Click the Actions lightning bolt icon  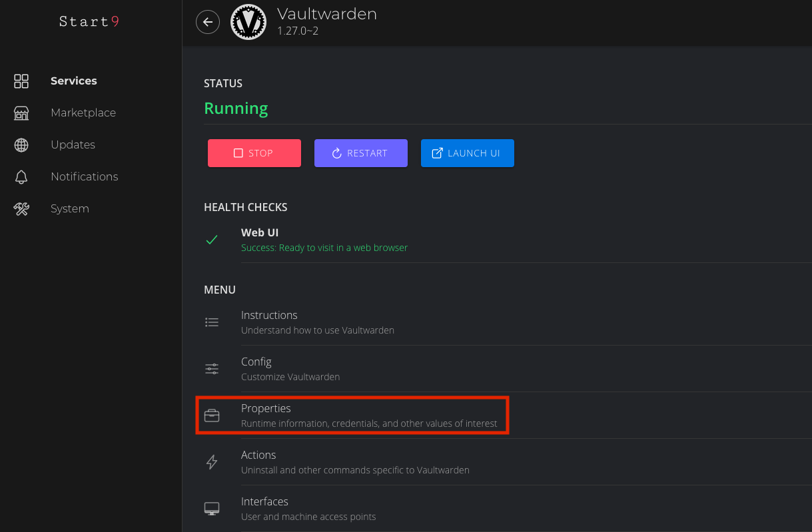212,462
